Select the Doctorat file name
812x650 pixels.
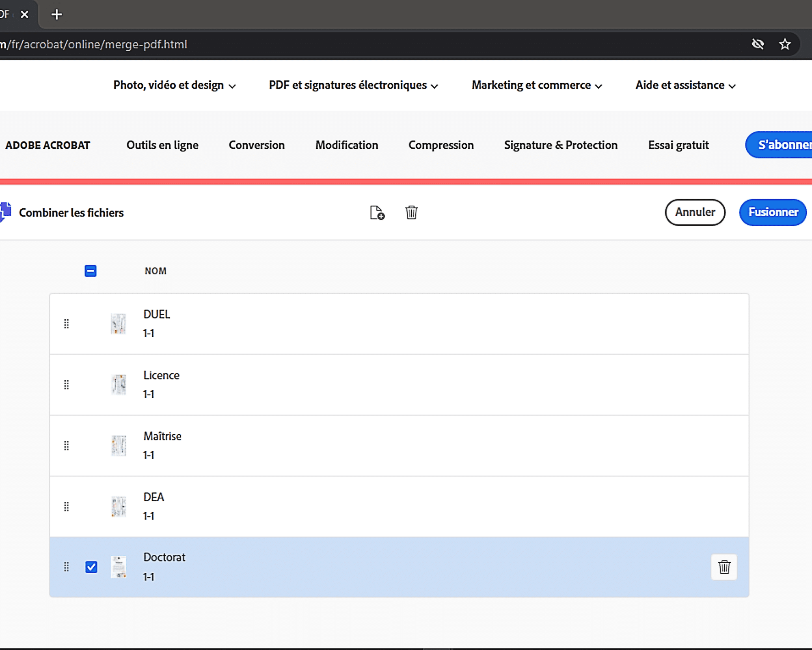point(164,557)
